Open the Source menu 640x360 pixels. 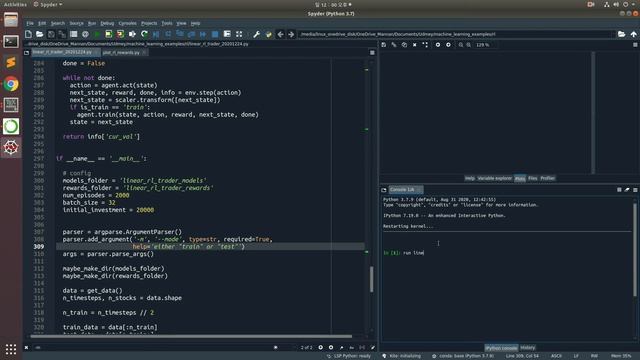(76, 23)
